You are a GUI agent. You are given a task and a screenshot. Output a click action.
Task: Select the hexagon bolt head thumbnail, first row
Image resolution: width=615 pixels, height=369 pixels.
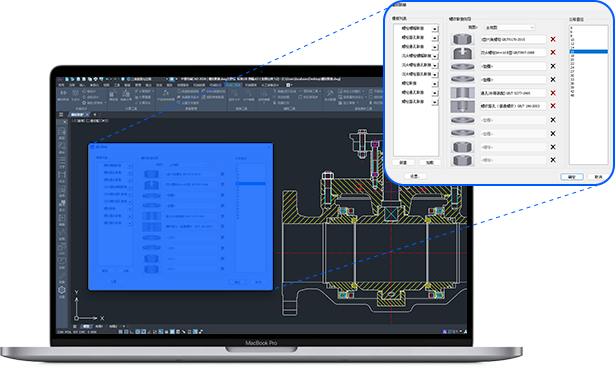tap(462, 39)
